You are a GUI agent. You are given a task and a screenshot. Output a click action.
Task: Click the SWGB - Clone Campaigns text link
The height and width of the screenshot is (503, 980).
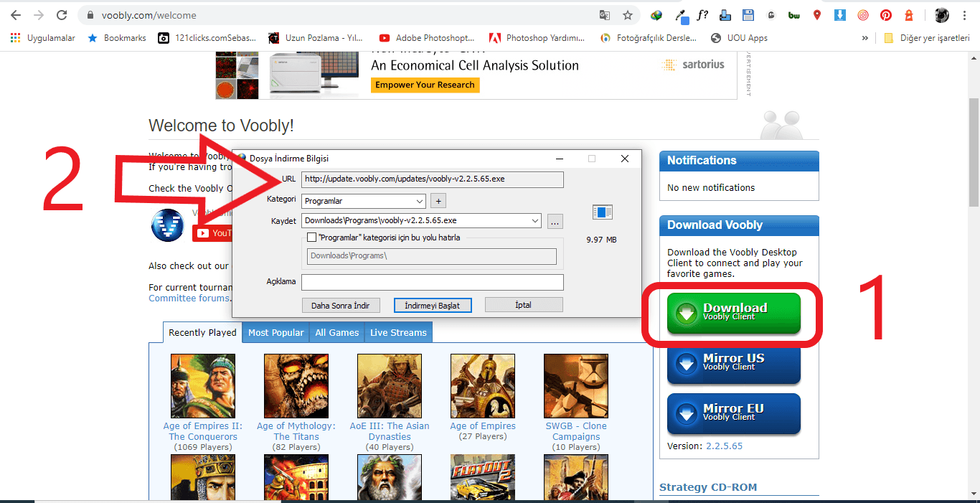point(576,431)
